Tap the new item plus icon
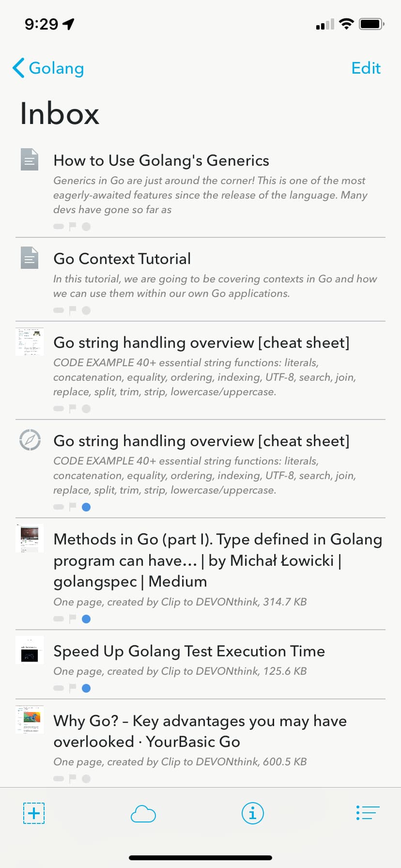This screenshot has height=868, width=401. pos(34,813)
